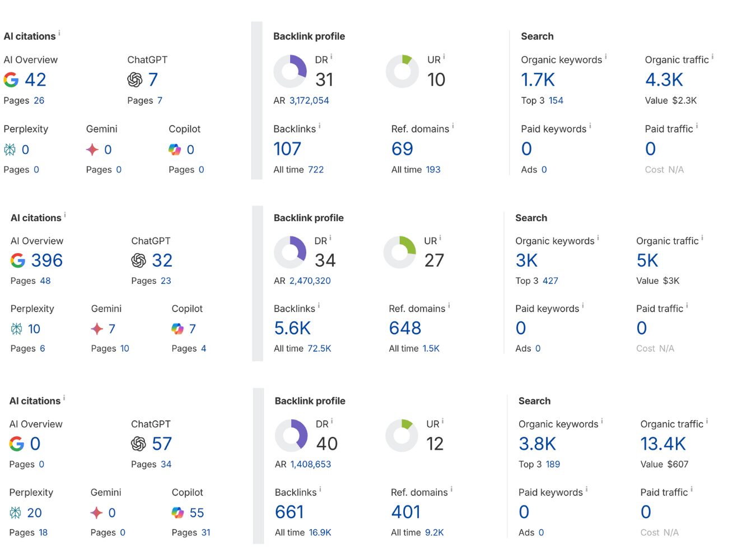Click the ChatGPT icon next to 57
The height and width of the screenshot is (560, 756).
138,444
